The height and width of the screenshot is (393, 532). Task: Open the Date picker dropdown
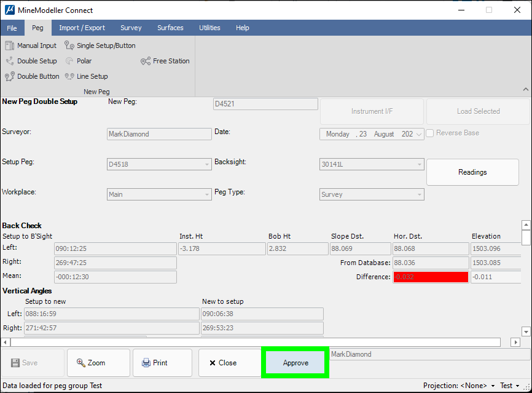(x=419, y=134)
